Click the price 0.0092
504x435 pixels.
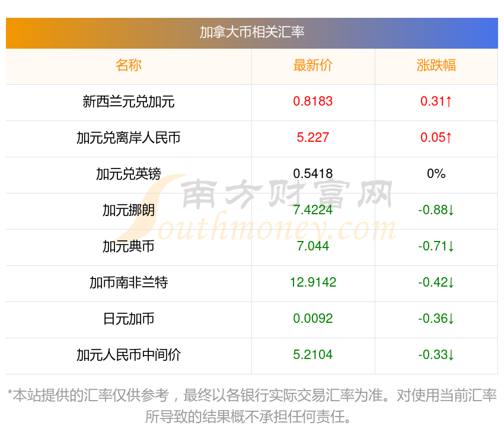(312, 319)
